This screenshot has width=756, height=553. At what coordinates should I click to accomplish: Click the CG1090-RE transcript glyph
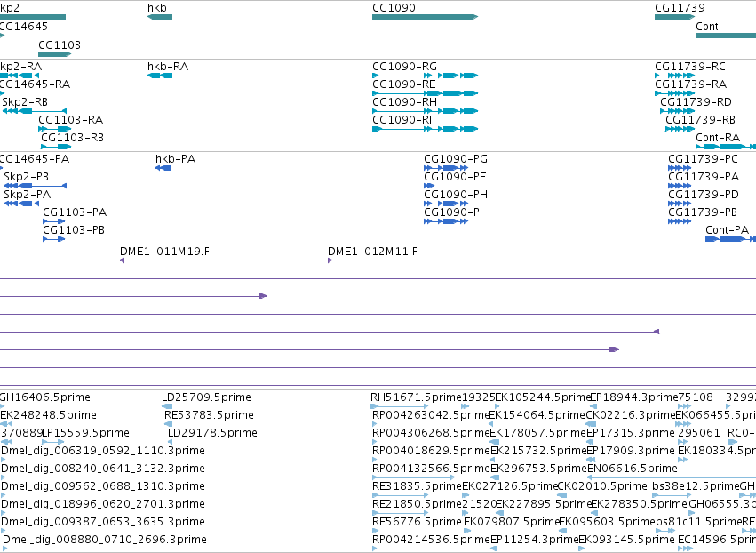tap(425, 93)
